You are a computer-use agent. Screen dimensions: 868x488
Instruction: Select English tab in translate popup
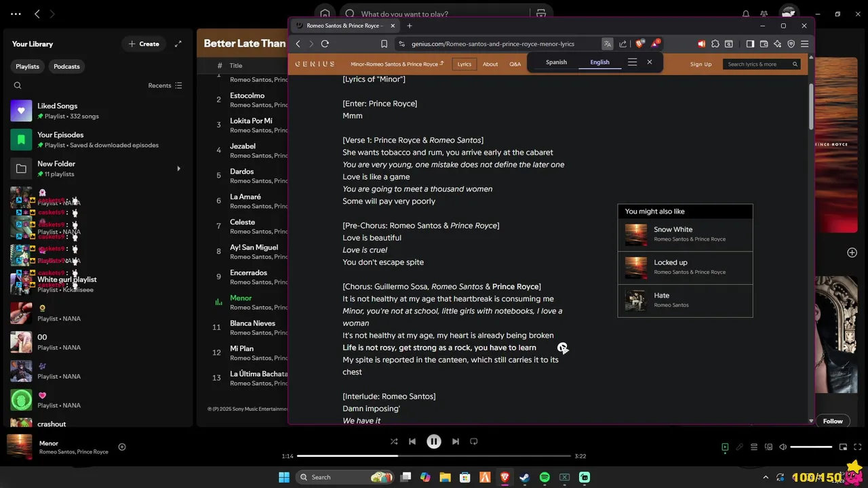click(x=599, y=62)
